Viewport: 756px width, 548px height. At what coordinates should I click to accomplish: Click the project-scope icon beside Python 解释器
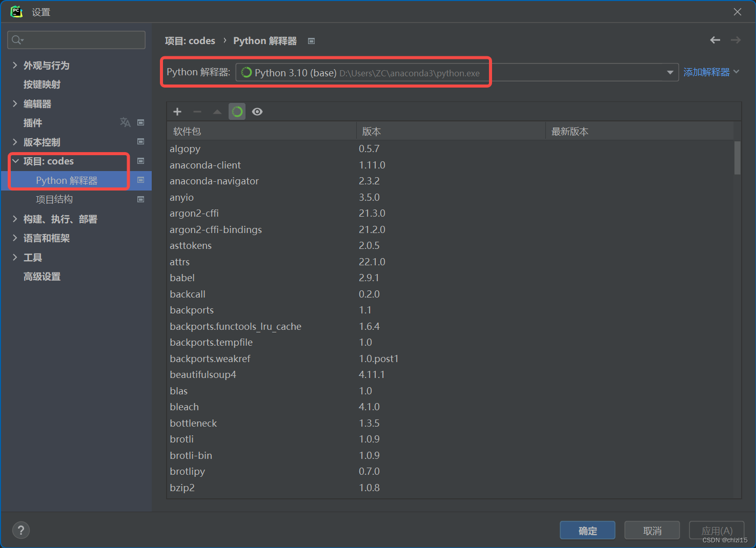(x=141, y=180)
